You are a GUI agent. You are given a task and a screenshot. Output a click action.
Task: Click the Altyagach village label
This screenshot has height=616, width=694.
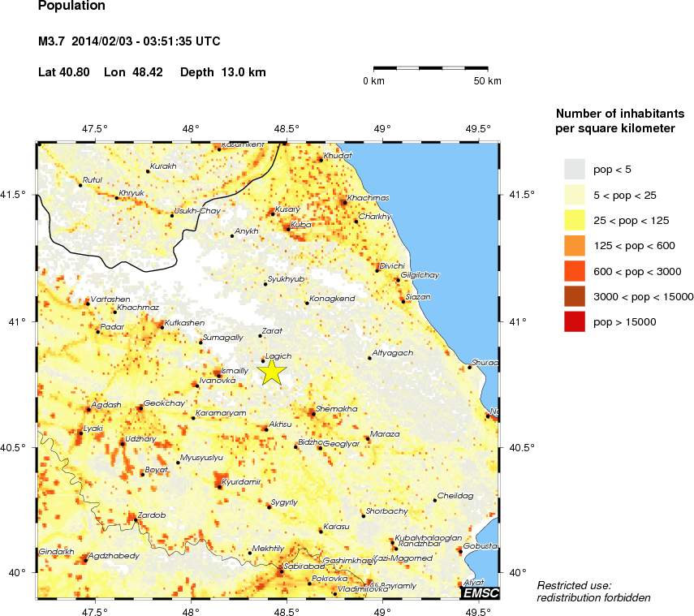tap(393, 353)
